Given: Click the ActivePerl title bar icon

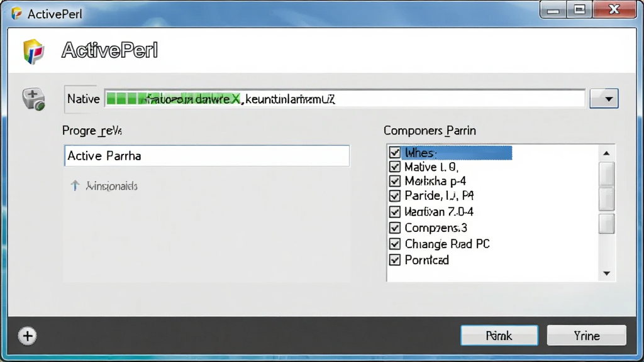Looking at the screenshot, I should (16, 14).
